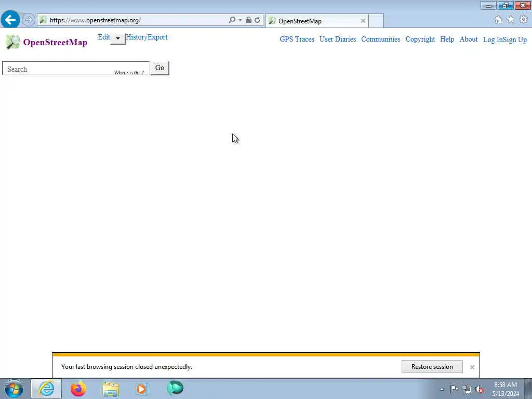The width and height of the screenshot is (532, 399).
Task: Open the Tools gear icon
Action: 524,19
